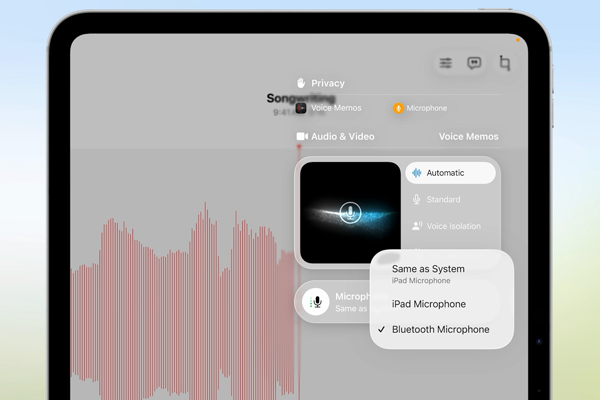The image size is (600, 400).
Task: Choose iPad Microphone input
Action: [x=442, y=304]
